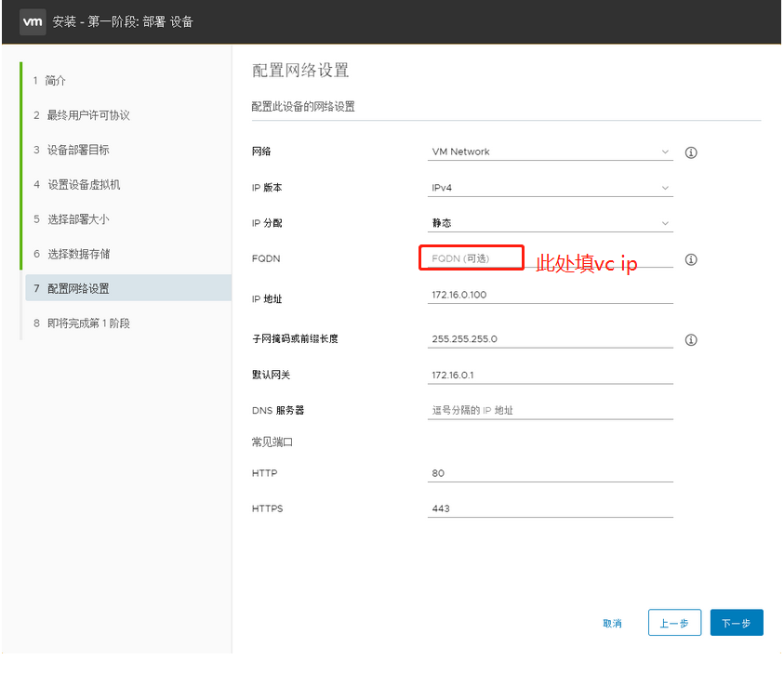Click the 取消 cancel link
Screen dimensions: 784x673
(612, 623)
